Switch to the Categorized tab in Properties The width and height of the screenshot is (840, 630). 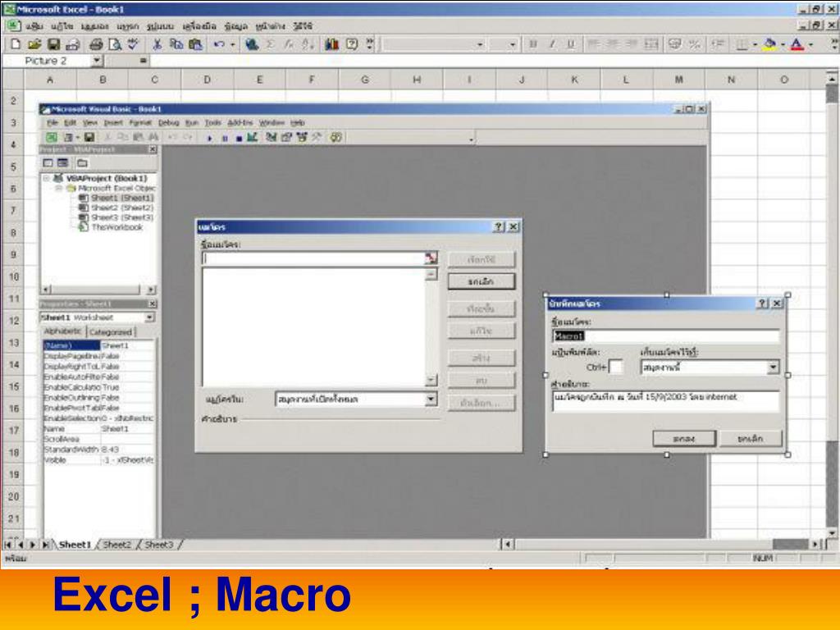(x=111, y=332)
